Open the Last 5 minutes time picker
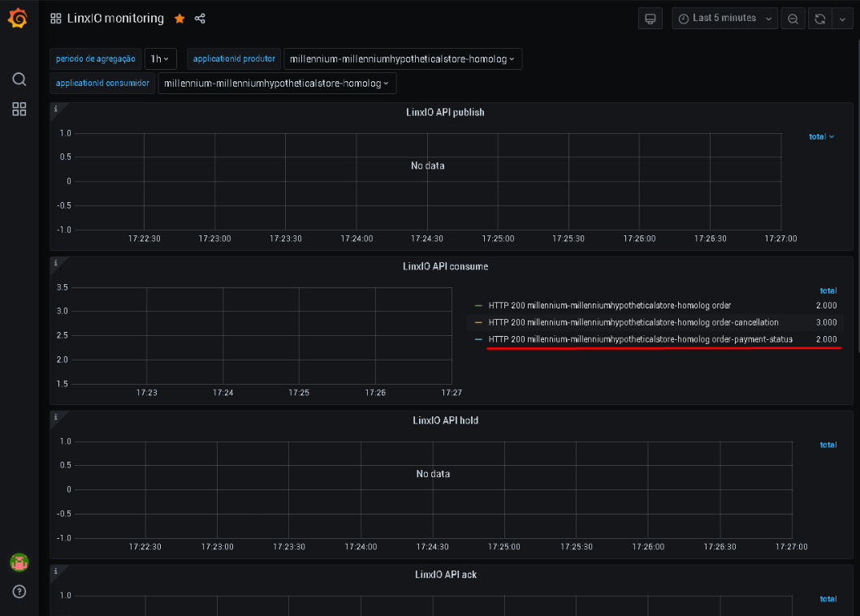860x616 pixels. point(724,19)
